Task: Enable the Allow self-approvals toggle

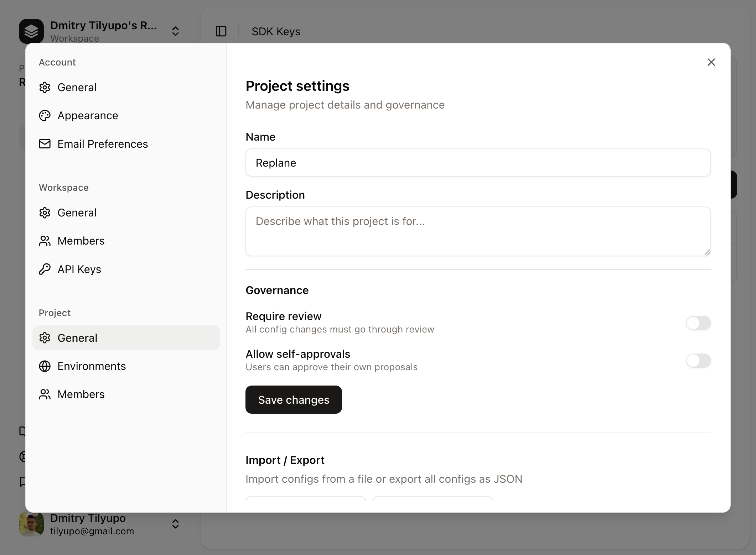Action: coord(698,361)
